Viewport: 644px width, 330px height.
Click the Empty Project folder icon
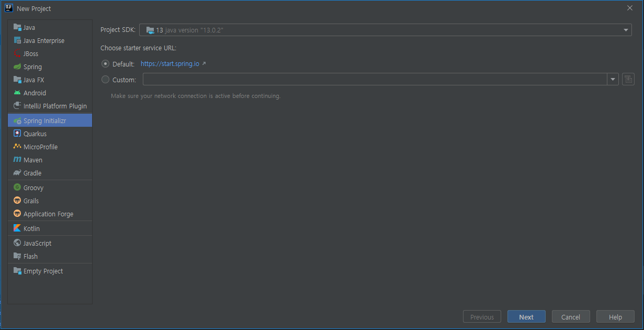pos(17,271)
